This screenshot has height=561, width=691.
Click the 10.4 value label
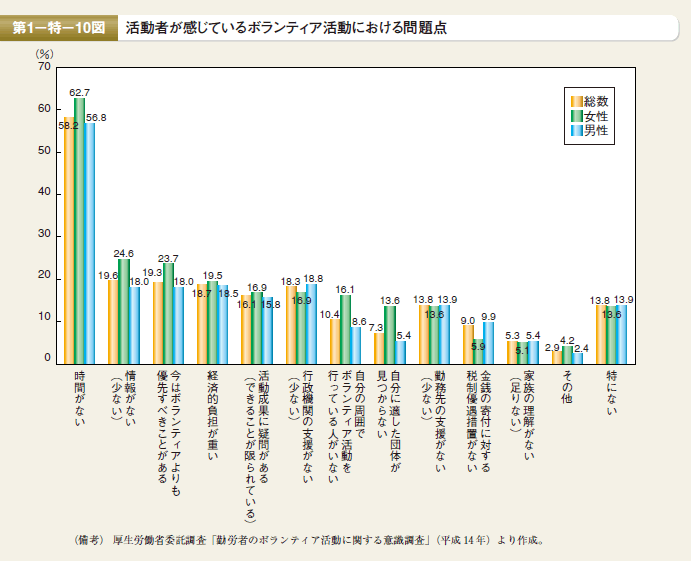coord(329,314)
